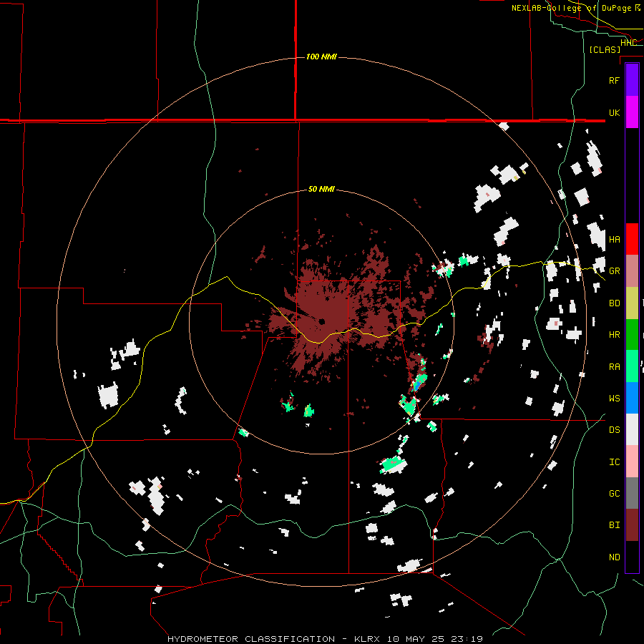Screen dimensions: 644x644
Task: Click the '[CLAS]' product label
Action: click(x=605, y=49)
